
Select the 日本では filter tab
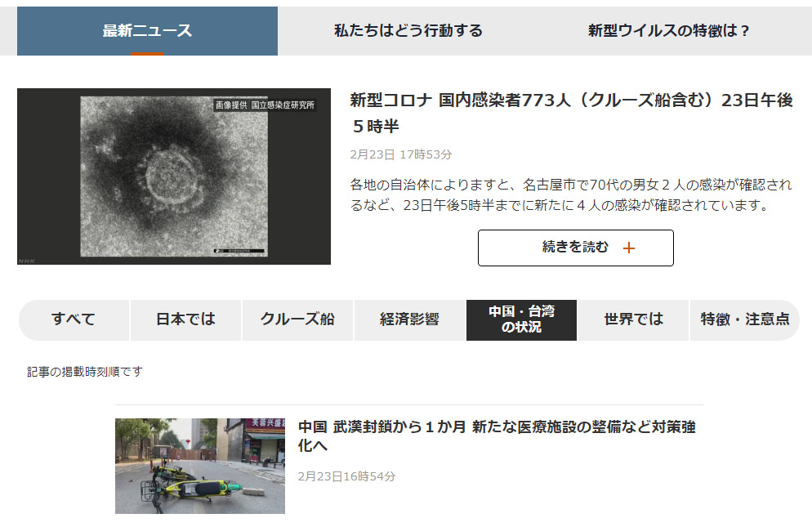click(x=185, y=320)
